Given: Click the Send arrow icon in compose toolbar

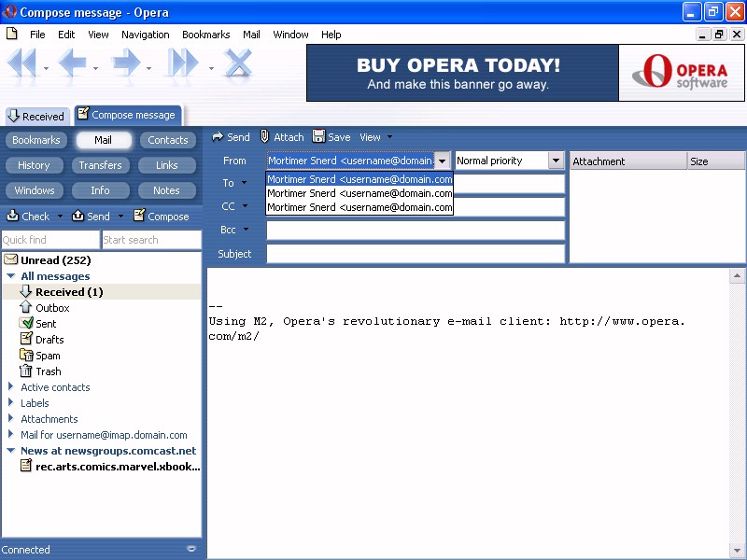Looking at the screenshot, I should (218, 137).
